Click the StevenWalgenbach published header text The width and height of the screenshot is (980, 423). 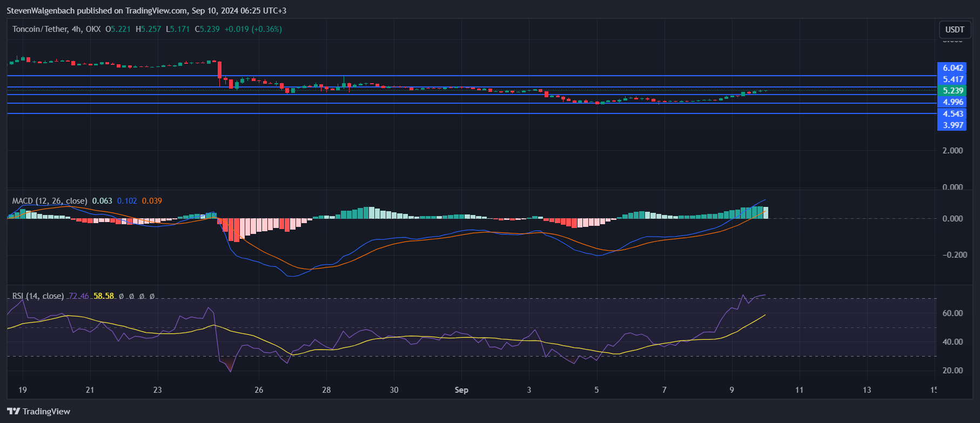click(146, 11)
